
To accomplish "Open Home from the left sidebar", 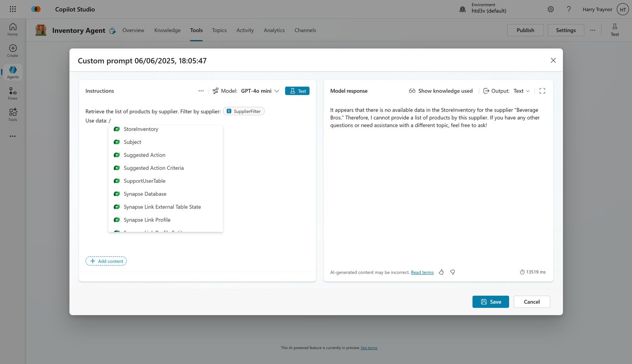I will (x=12, y=28).
